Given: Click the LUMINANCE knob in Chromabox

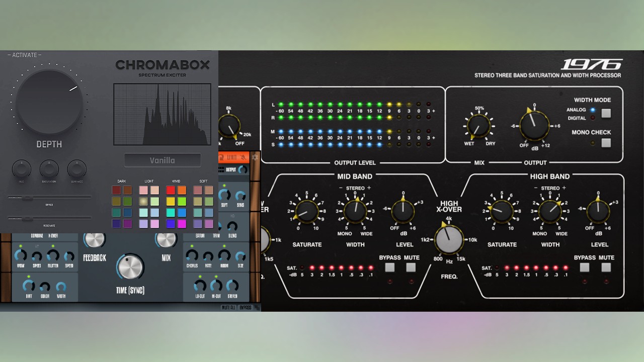Looking at the screenshot, I should (77, 169).
